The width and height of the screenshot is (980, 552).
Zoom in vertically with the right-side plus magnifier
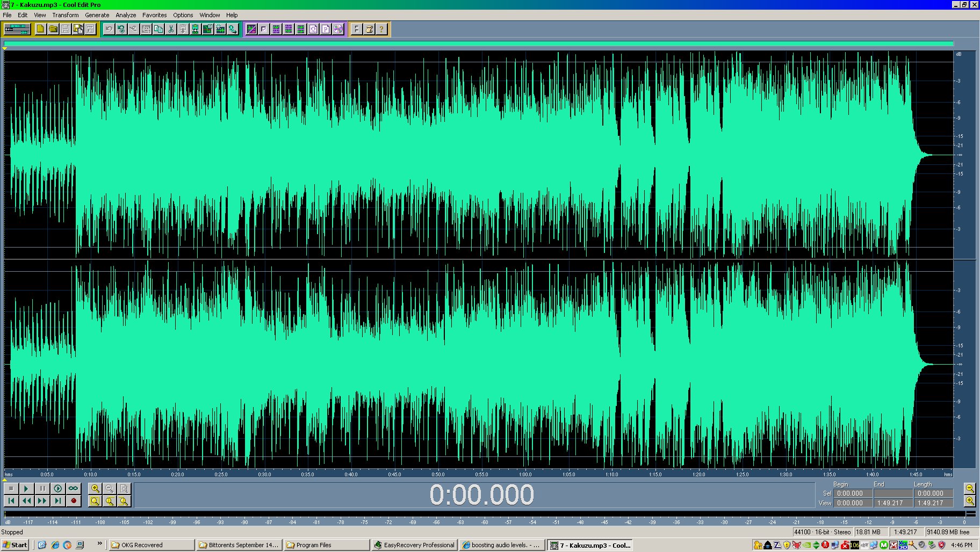[970, 500]
